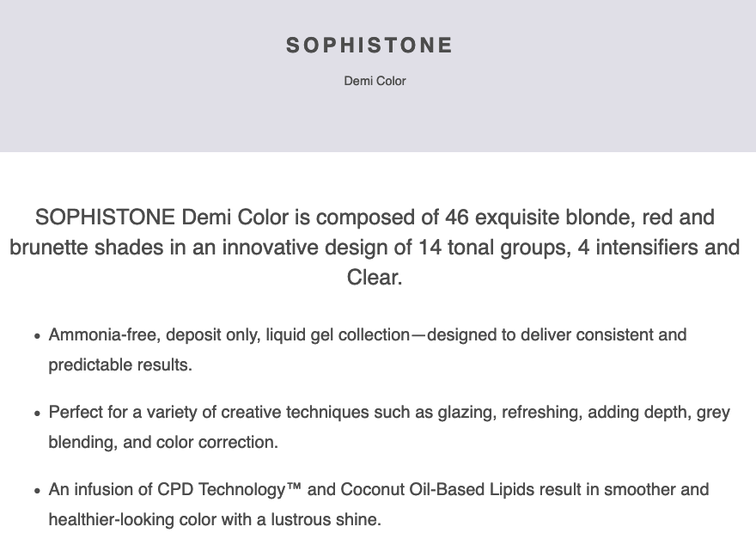The image size is (756, 539).
Task: Click the Demi Color subtitle under the heading
Action: click(375, 82)
